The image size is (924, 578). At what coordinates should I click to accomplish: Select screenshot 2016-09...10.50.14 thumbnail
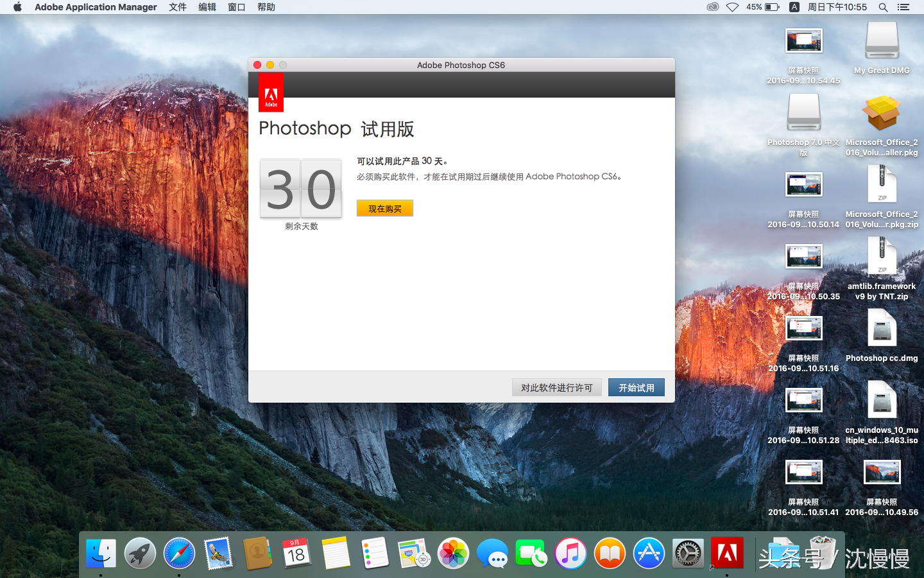803,185
